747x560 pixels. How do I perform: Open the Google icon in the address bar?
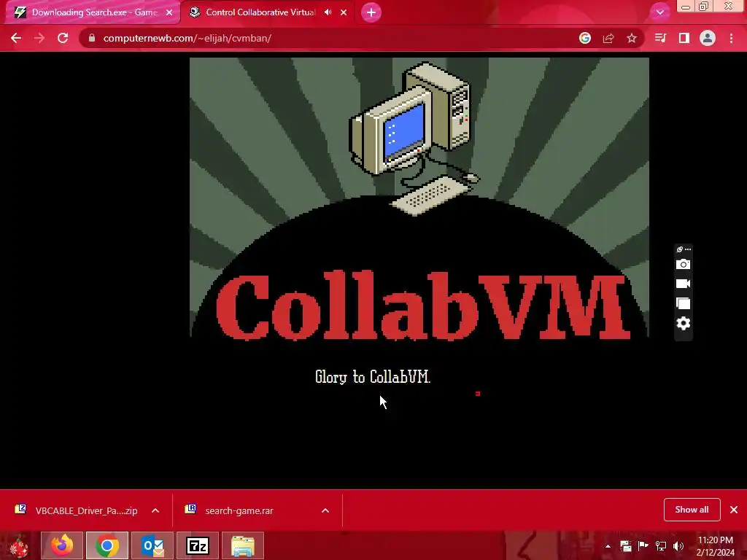coord(585,38)
